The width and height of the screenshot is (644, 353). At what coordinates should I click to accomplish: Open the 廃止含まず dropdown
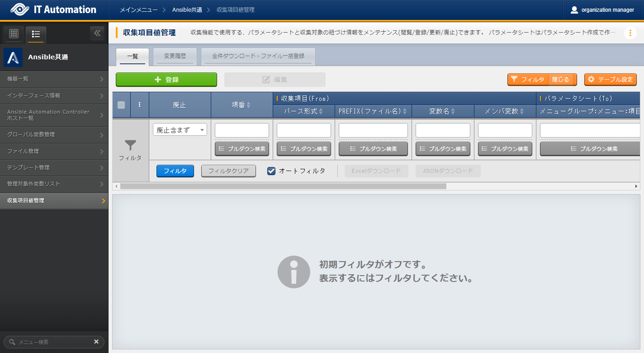180,130
